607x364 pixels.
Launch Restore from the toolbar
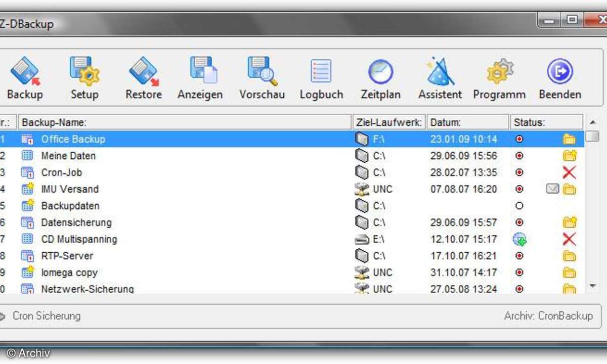144,78
